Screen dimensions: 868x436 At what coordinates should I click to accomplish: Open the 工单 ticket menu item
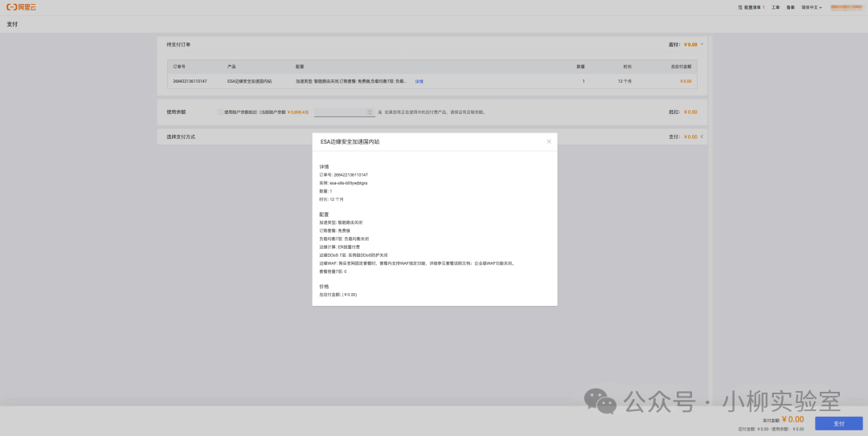click(x=776, y=7)
